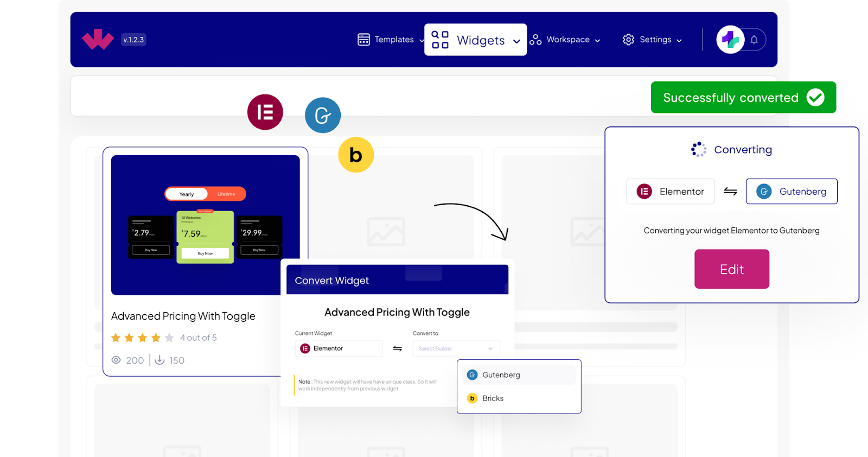Click Buy Now on 29.99 plan
Viewport: 868px width, 457px height.
pos(259,250)
